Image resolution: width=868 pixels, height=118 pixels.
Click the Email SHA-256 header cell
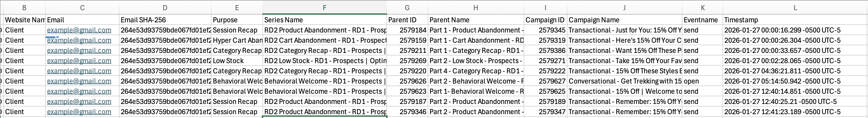pyautogui.click(x=165, y=20)
